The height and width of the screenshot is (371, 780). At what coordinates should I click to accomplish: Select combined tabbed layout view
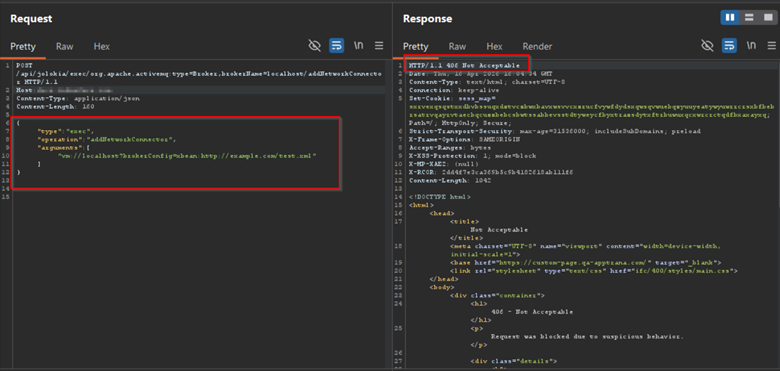tap(767, 18)
